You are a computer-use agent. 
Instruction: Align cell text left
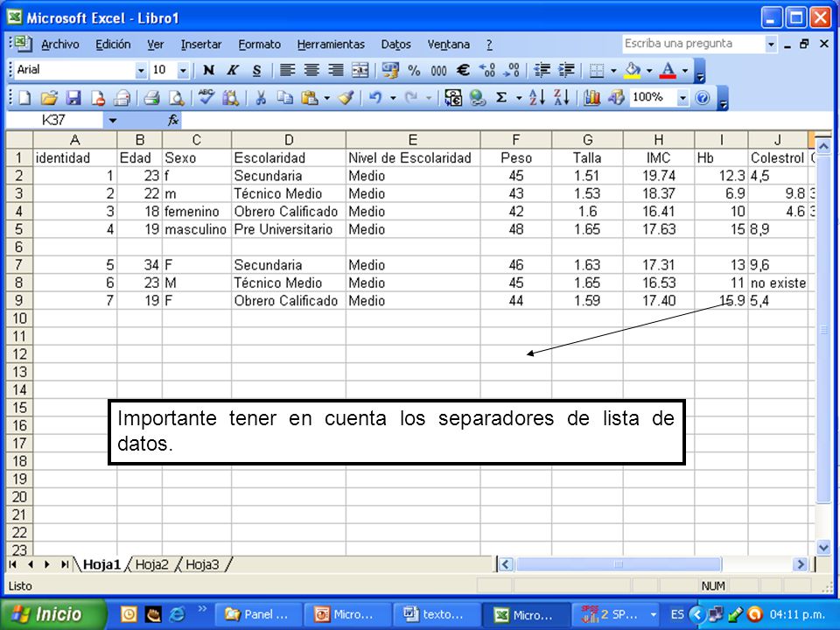pyautogui.click(x=287, y=70)
